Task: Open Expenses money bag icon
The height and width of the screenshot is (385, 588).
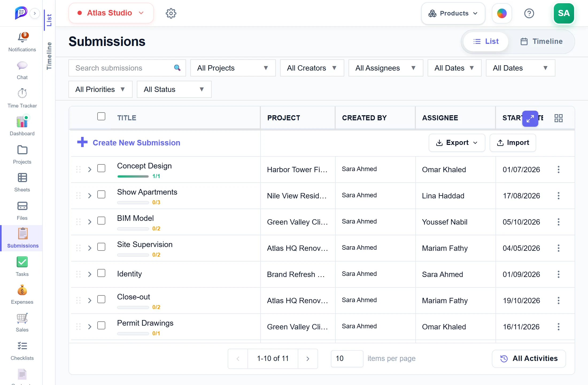Action: (22, 290)
